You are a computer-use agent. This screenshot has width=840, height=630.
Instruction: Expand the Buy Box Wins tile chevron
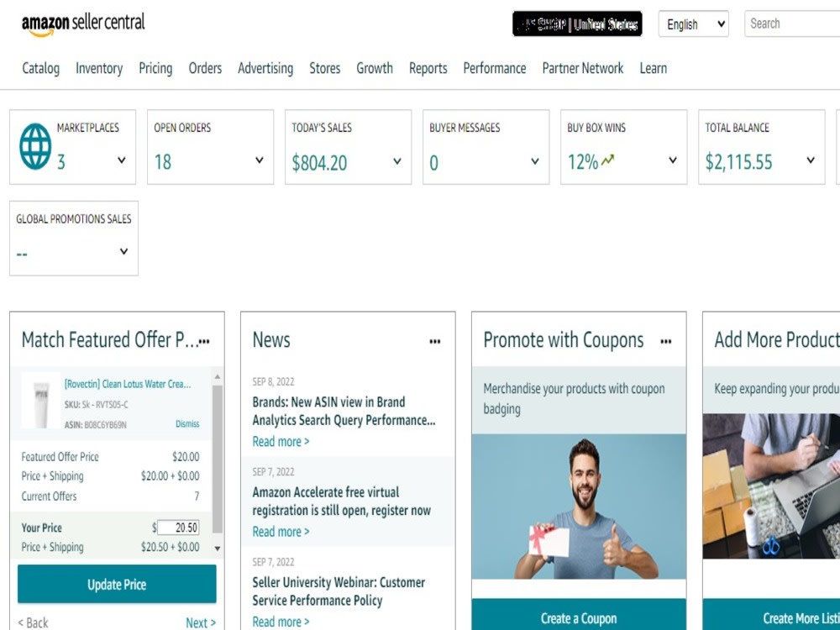(673, 160)
